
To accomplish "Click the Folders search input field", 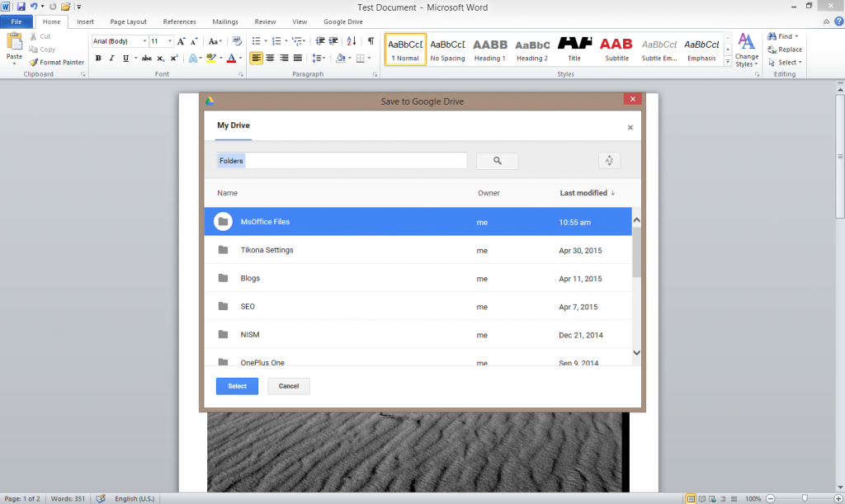I will pos(342,161).
